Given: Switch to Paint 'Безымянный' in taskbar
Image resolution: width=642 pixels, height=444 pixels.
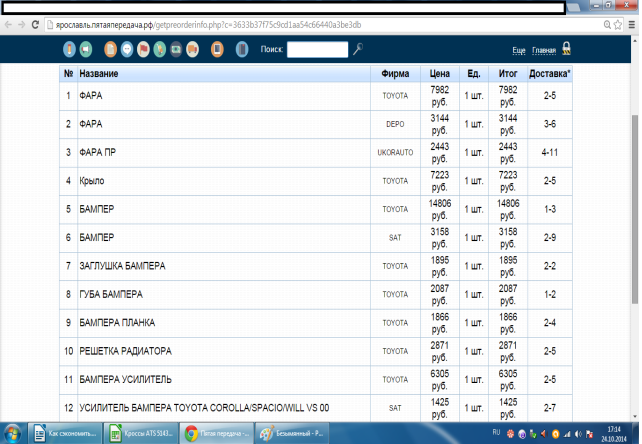Looking at the screenshot, I should pos(292,433).
